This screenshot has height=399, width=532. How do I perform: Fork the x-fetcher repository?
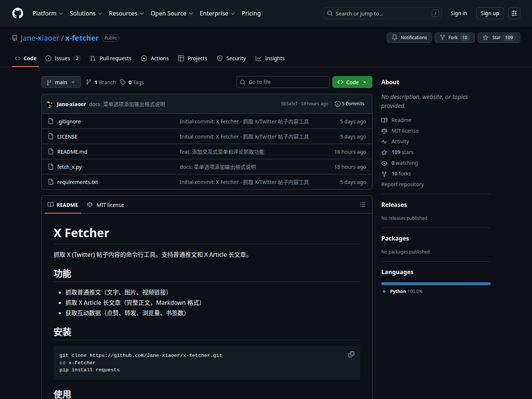pyautogui.click(x=454, y=38)
